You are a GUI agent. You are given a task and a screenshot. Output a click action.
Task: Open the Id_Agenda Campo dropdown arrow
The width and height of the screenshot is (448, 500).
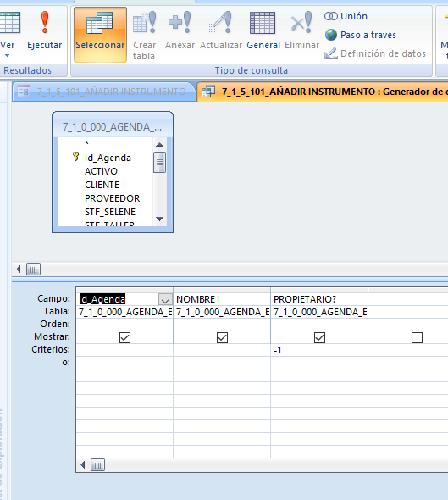pos(165,299)
